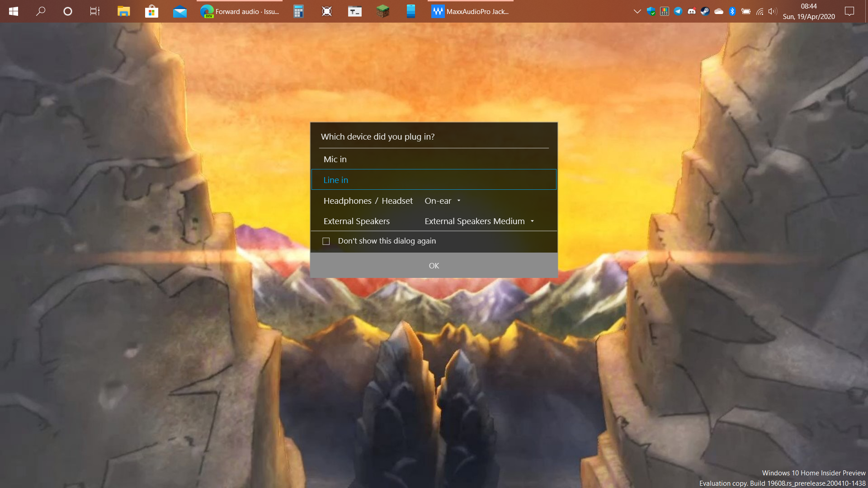Open Windows Security tray icon
The width and height of the screenshot is (868, 488).
651,11
